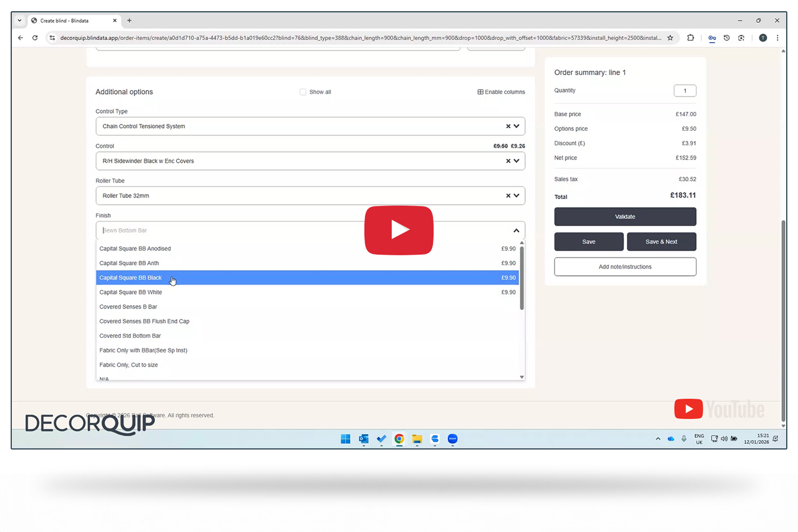Open Chrome from the Windows taskbar
Image resolution: width=798 pixels, height=532 pixels.
click(x=399, y=439)
